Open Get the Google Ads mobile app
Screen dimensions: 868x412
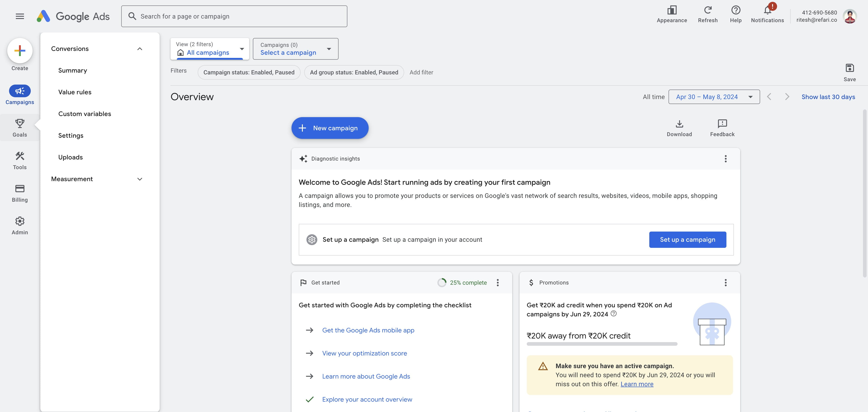click(368, 330)
